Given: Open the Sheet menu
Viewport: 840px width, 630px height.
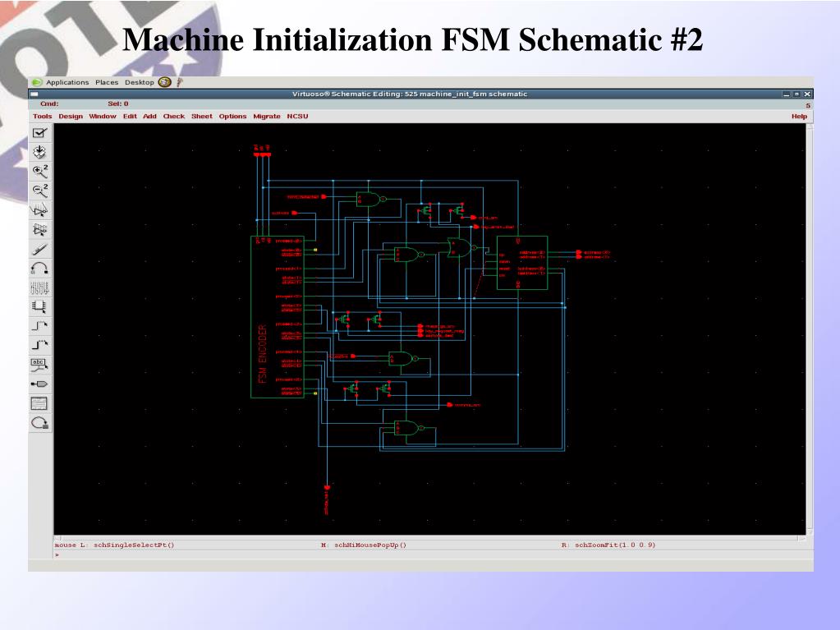Looking at the screenshot, I should click(202, 117).
